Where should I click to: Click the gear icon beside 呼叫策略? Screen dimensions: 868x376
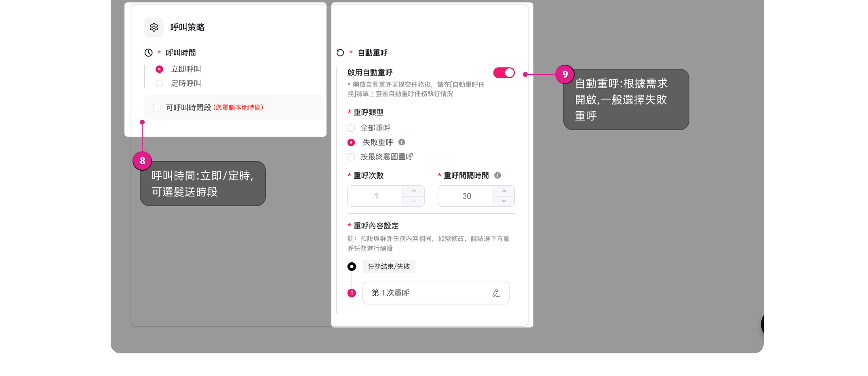pyautogui.click(x=154, y=27)
